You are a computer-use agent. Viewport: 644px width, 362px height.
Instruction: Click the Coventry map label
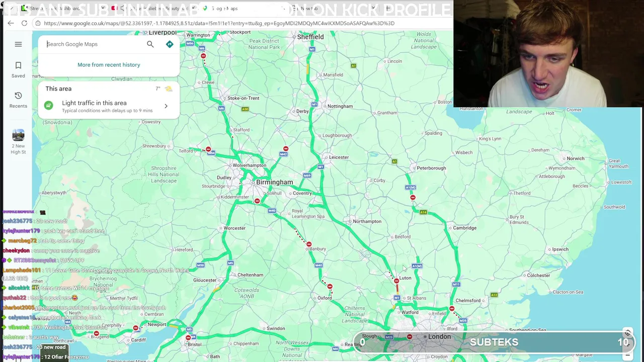click(x=302, y=193)
